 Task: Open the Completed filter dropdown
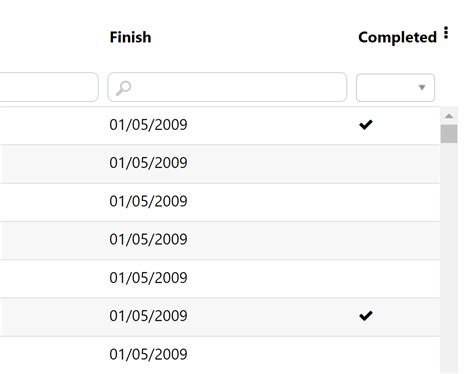[395, 88]
